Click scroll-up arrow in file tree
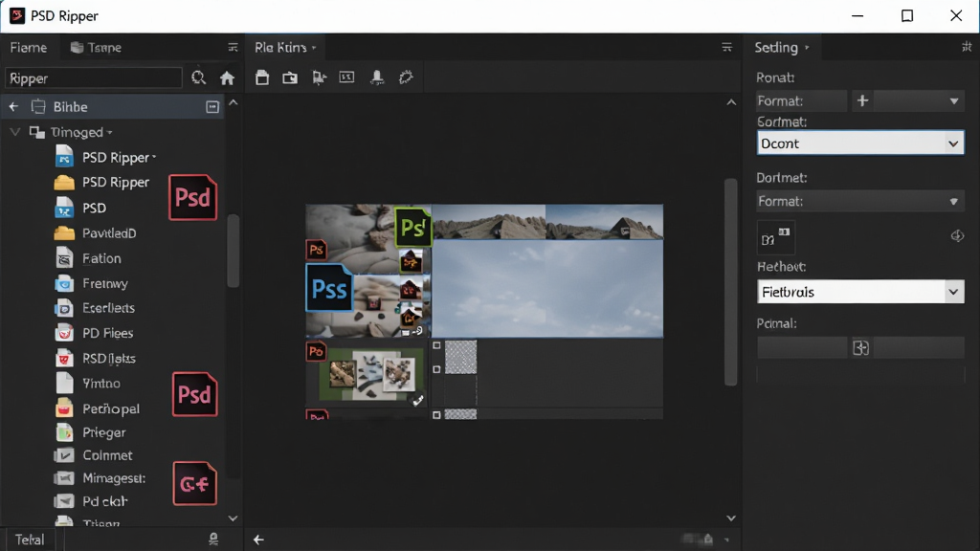 (234, 102)
